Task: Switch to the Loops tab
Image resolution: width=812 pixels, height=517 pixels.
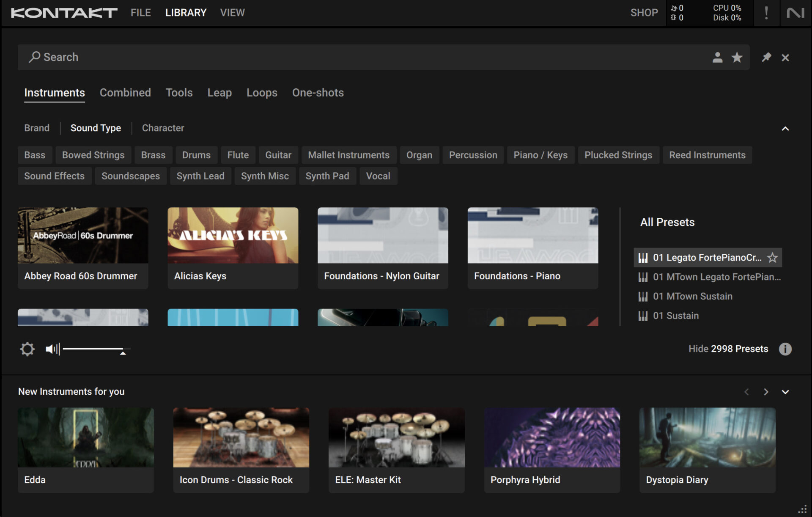Action: click(x=262, y=93)
